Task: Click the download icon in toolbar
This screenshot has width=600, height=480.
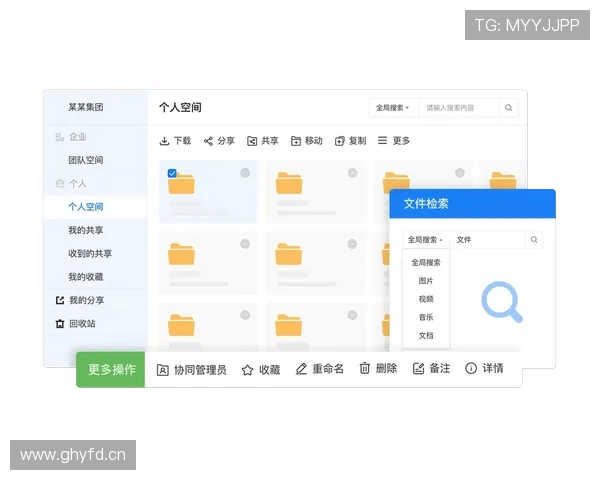Action: [x=164, y=141]
